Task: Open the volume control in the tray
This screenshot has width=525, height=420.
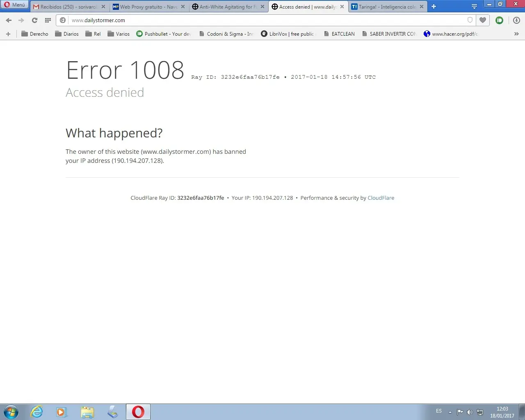Action: coord(470,412)
